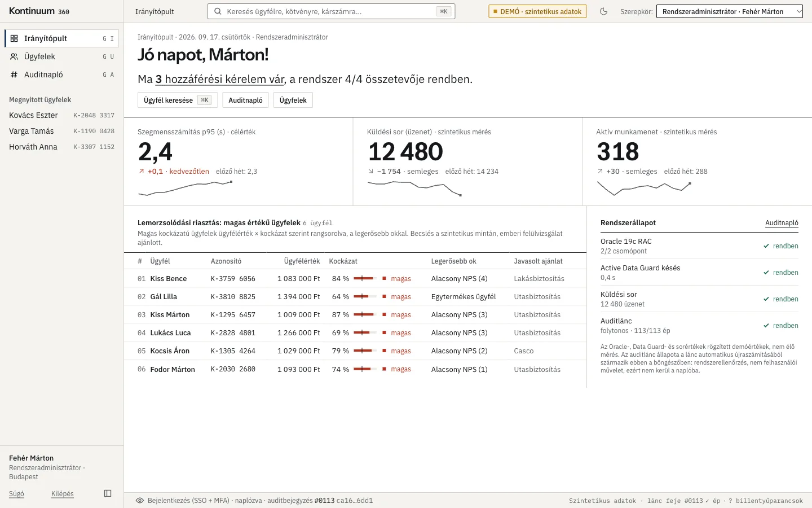Click the eye icon in the status bar
The width and height of the screenshot is (812, 508).
click(140, 501)
